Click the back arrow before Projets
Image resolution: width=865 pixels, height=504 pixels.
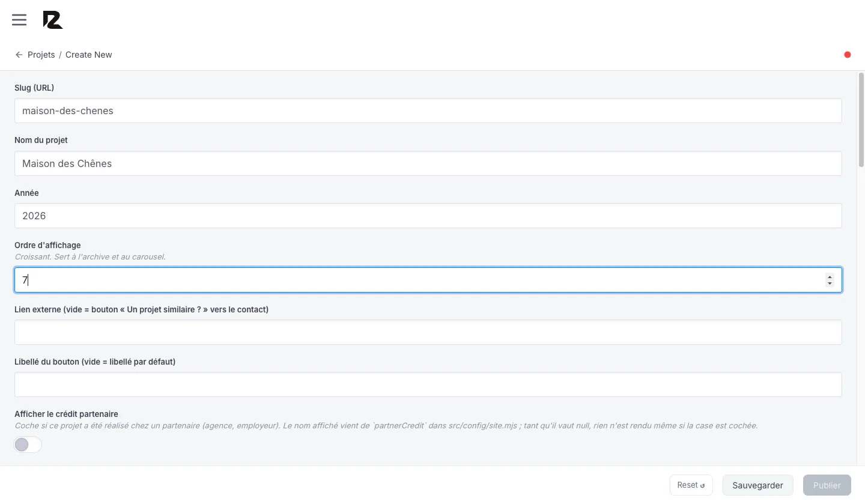coord(19,55)
